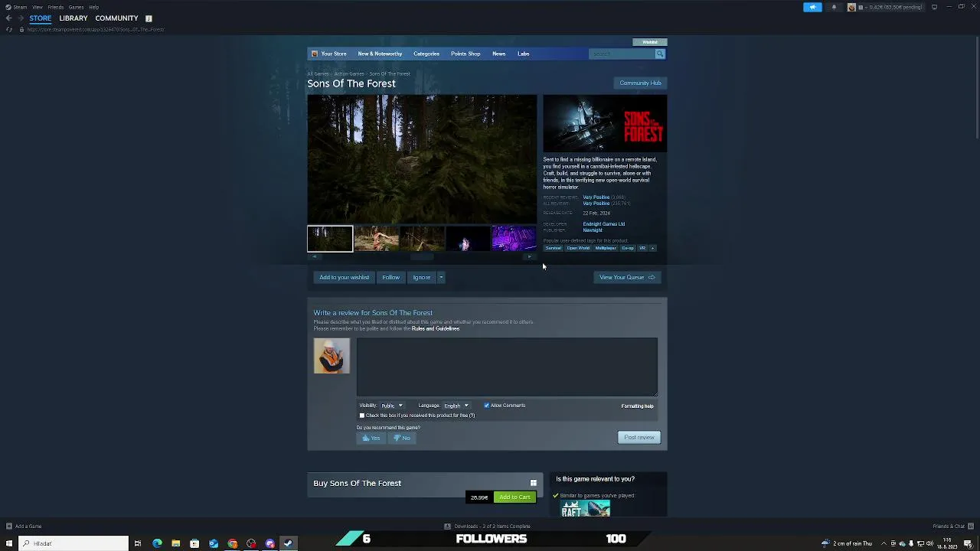The image size is (980, 551).
Task: Click the media strip horizontal scrollbar
Action: pos(422,257)
